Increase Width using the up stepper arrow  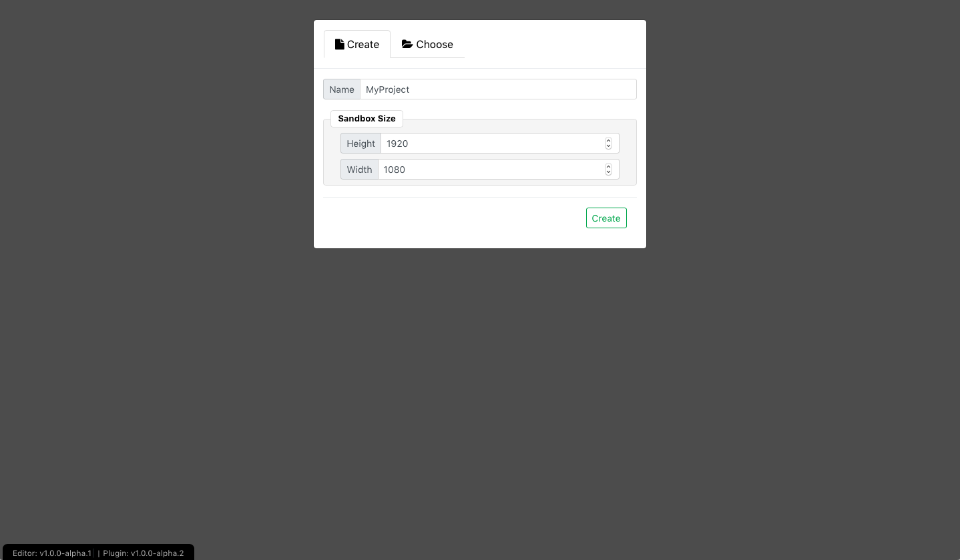(608, 167)
